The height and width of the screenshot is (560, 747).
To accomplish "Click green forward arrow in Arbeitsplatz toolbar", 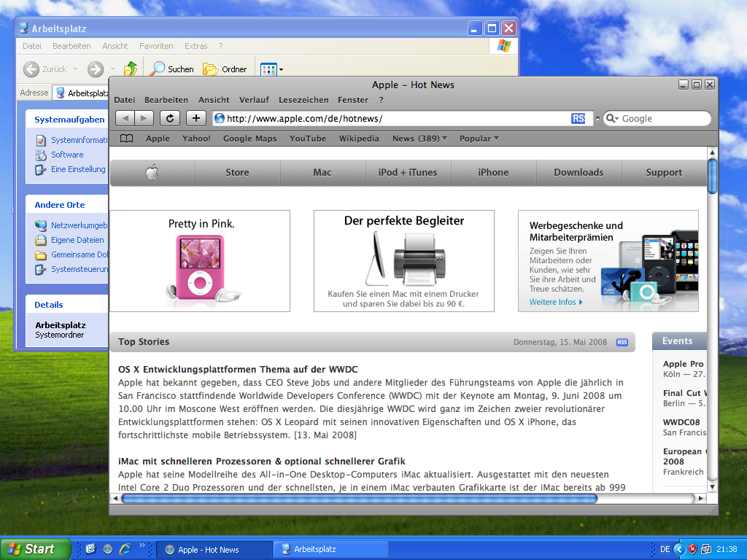I will pyautogui.click(x=96, y=69).
